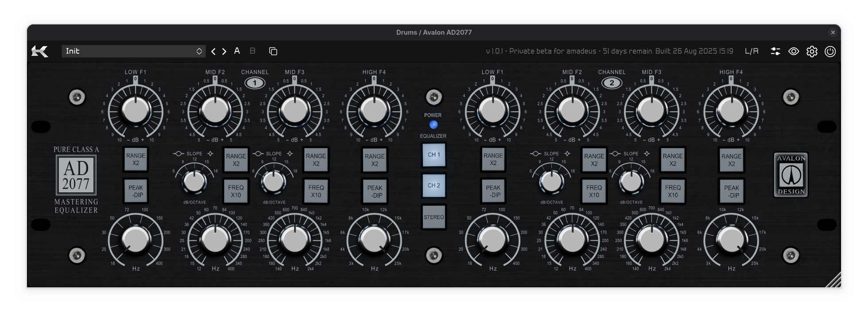This screenshot has height=317, width=868.
Task: Switch to the B comparison state
Action: click(252, 51)
